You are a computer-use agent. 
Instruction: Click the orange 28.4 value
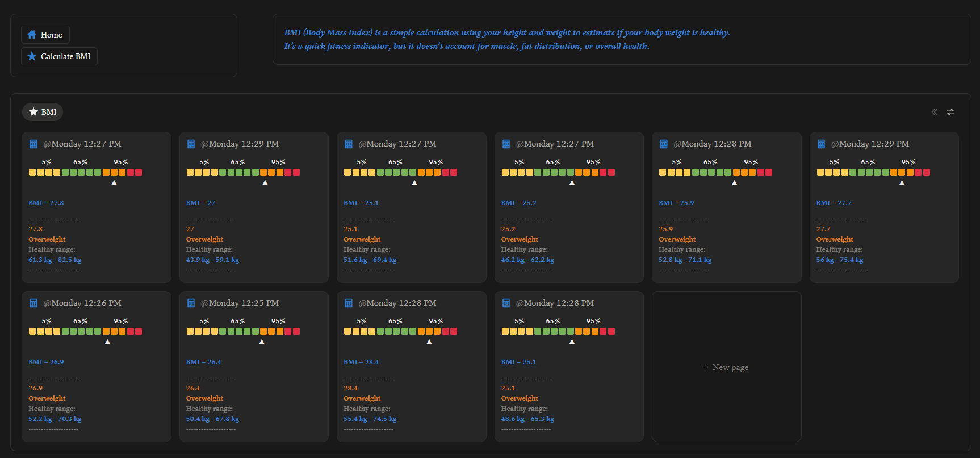pyautogui.click(x=350, y=388)
